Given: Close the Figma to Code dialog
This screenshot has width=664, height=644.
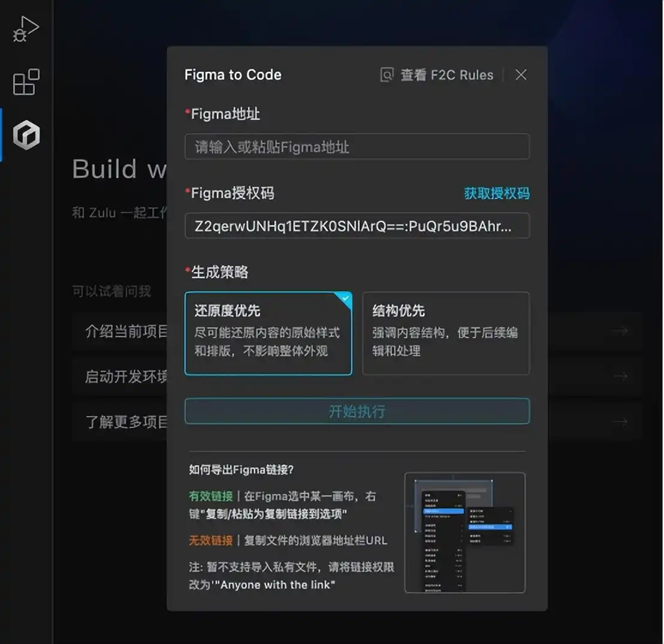Looking at the screenshot, I should [521, 75].
